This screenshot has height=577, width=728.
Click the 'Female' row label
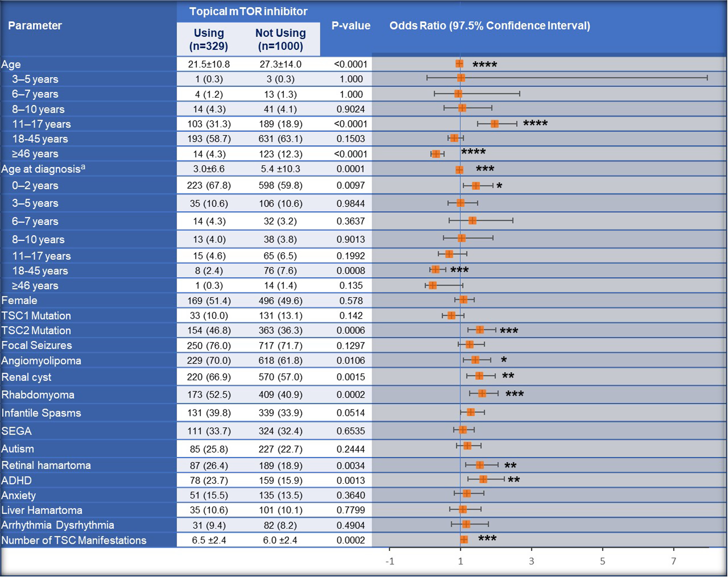click(x=19, y=301)
